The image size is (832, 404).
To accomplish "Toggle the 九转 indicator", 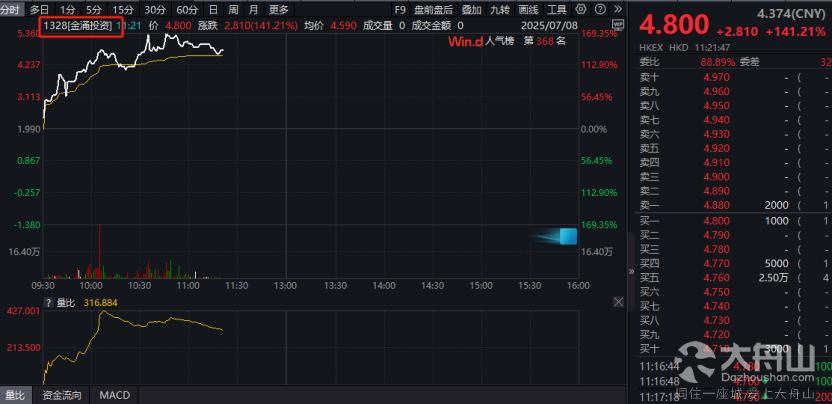I will [x=500, y=9].
